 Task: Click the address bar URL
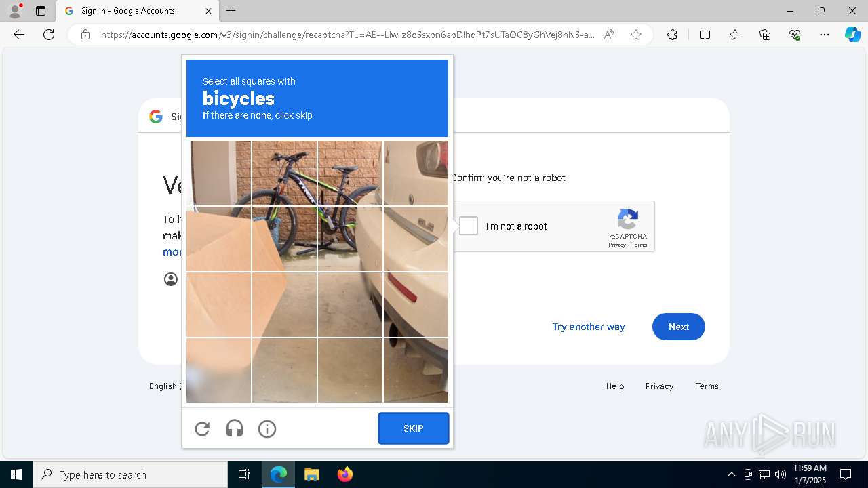(x=348, y=35)
